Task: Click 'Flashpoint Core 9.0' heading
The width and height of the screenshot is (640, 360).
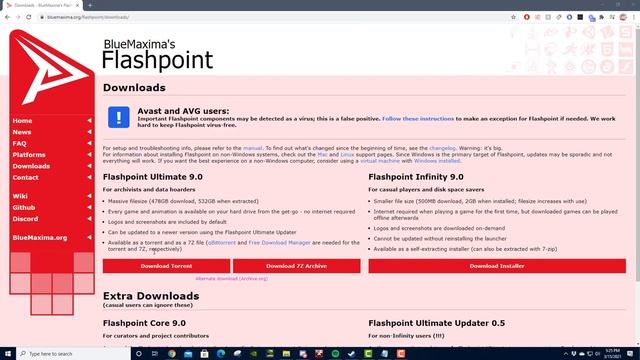Action: 144,323
